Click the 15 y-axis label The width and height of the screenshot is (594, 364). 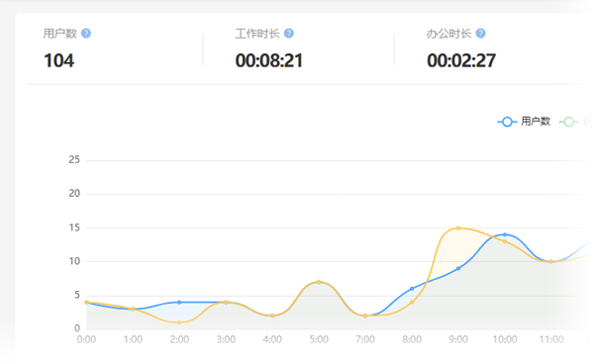click(74, 227)
